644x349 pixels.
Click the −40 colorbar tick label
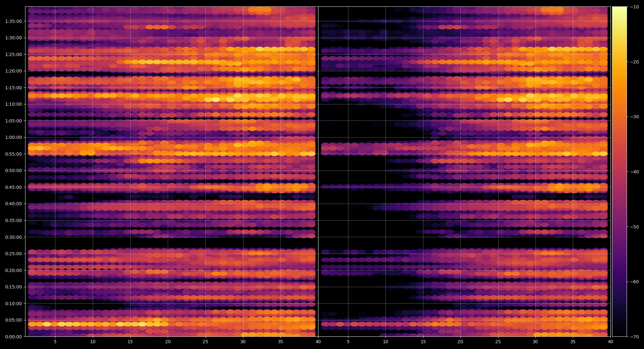coord(634,172)
